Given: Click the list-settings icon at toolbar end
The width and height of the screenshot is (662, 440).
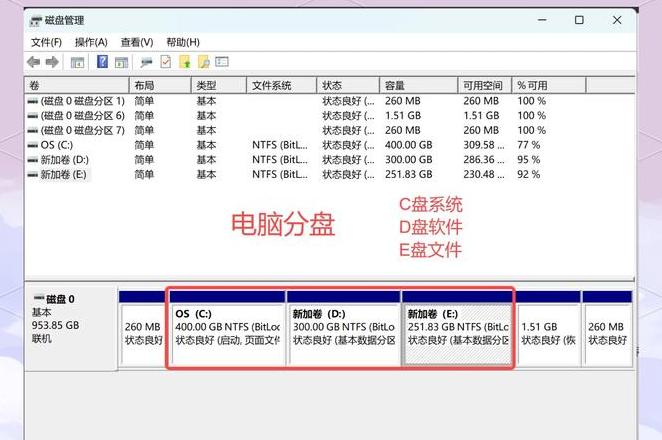Looking at the screenshot, I should pyautogui.click(x=222, y=62).
